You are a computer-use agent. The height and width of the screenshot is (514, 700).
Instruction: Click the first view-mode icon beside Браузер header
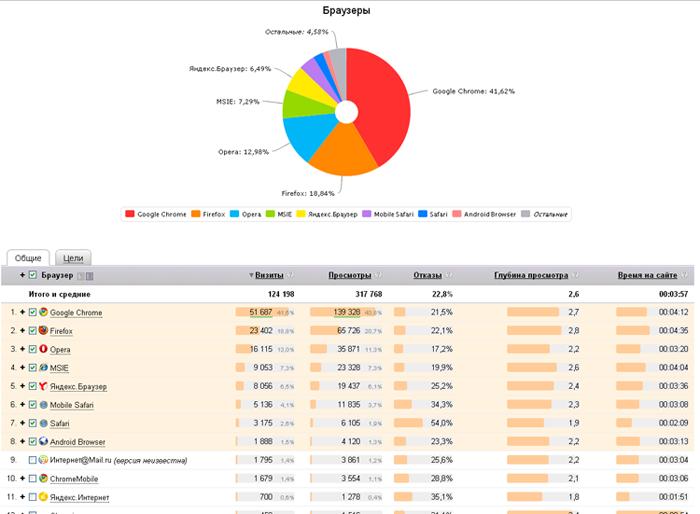[x=80, y=276]
